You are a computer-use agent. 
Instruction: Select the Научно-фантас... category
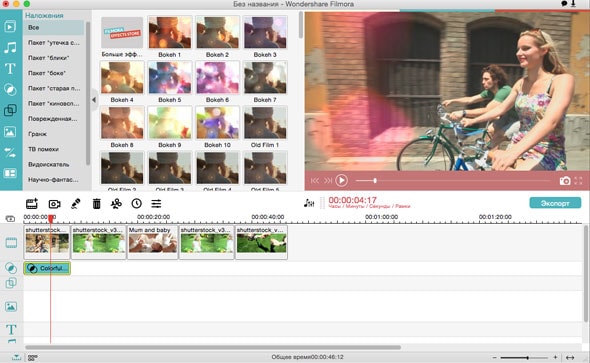coord(53,179)
